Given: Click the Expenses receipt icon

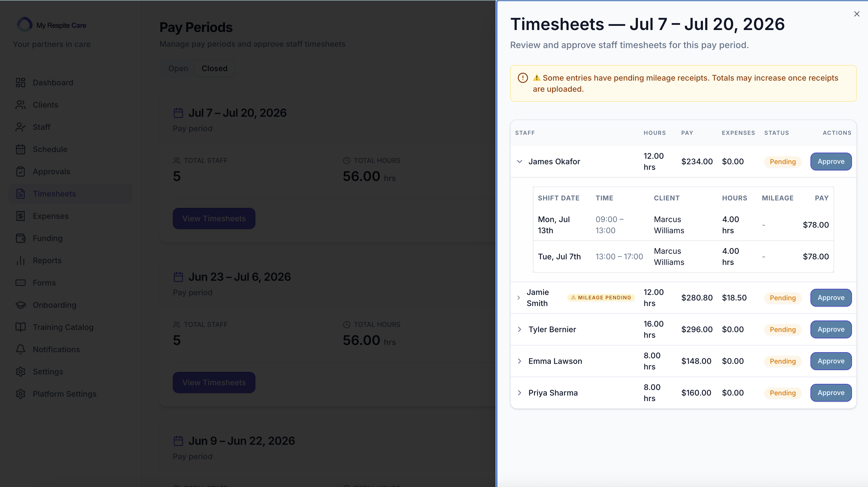Looking at the screenshot, I should pos(21,216).
